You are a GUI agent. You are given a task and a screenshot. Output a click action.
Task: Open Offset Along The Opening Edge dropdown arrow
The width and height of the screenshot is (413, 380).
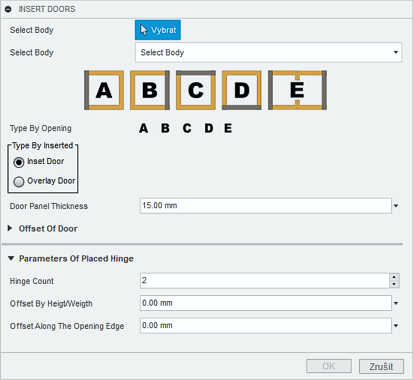pos(396,326)
